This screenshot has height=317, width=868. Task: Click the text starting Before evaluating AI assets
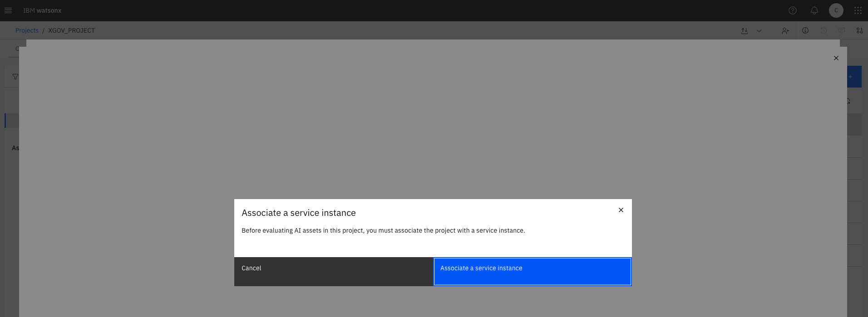coord(383,230)
